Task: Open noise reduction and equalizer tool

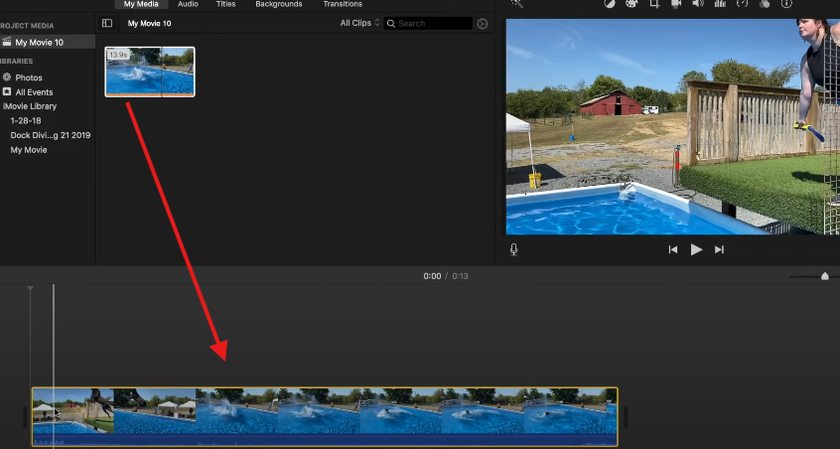Action: pyautogui.click(x=720, y=3)
